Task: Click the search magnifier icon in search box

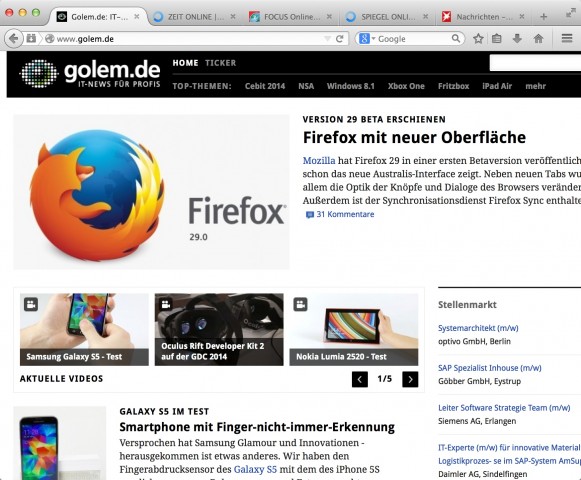Action: click(456, 38)
